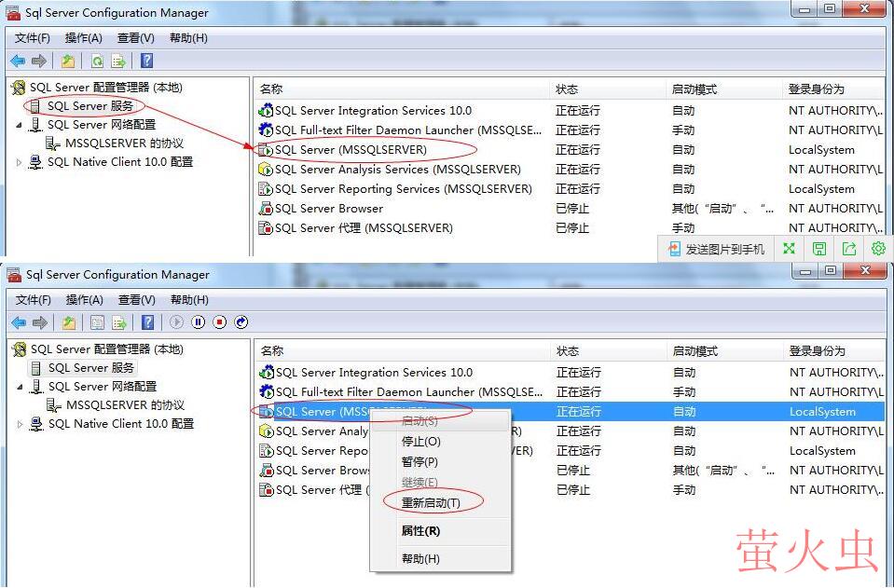This screenshot has width=894, height=588.
Task: Open 帮助(H) menu in the top window
Action: point(188,38)
